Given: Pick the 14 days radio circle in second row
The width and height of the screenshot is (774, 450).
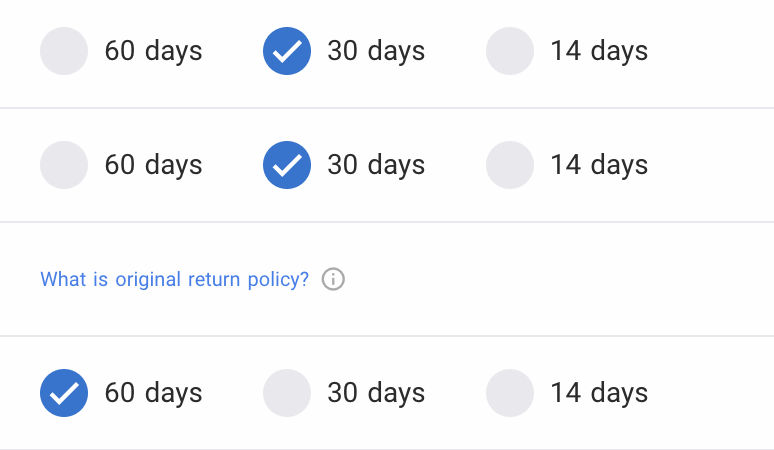Looking at the screenshot, I should [x=510, y=165].
